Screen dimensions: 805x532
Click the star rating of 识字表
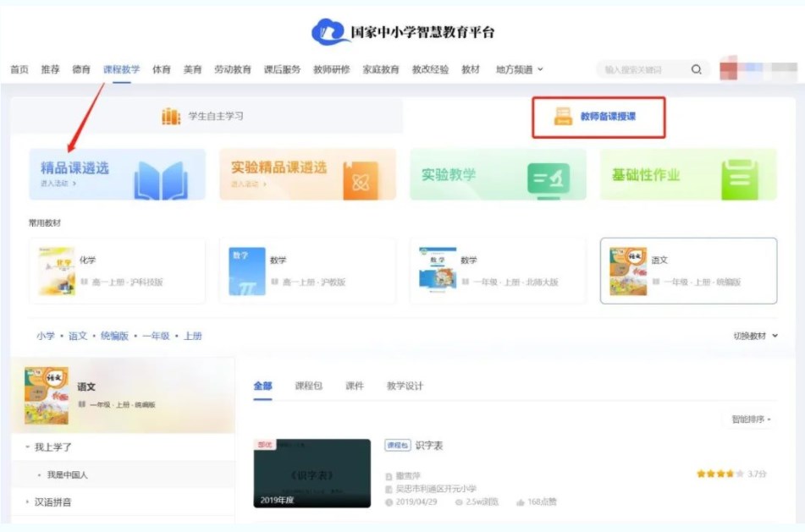click(x=720, y=474)
